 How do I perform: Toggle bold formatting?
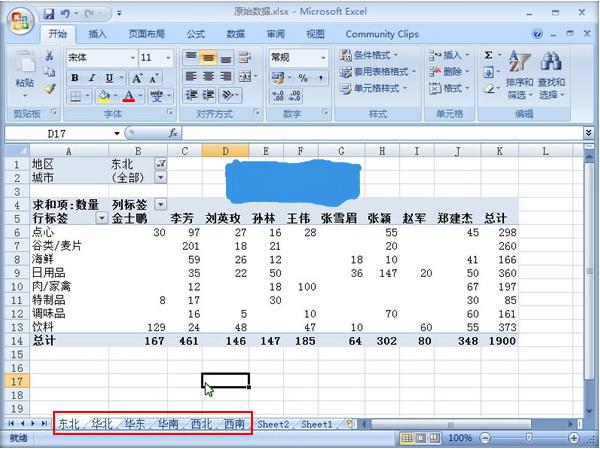tap(75, 78)
